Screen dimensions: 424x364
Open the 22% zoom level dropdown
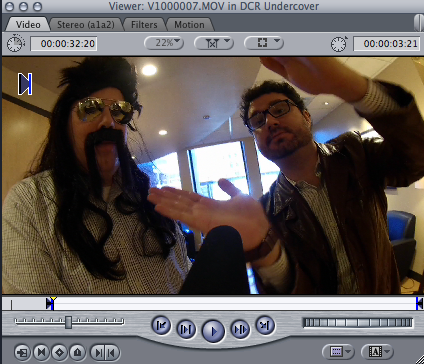164,43
